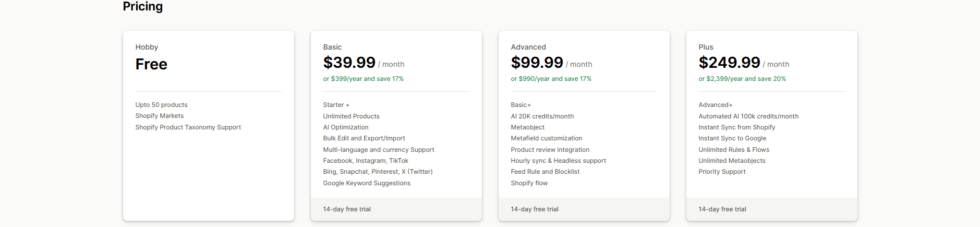Image resolution: width=980 pixels, height=227 pixels.
Task: Select the Priority Support feature
Action: coord(722,172)
